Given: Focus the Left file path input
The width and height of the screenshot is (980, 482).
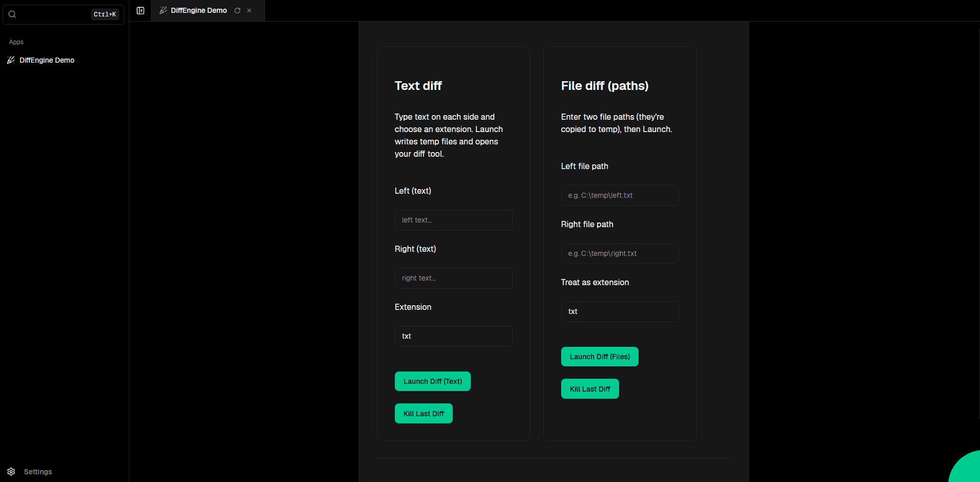Looking at the screenshot, I should (x=620, y=196).
